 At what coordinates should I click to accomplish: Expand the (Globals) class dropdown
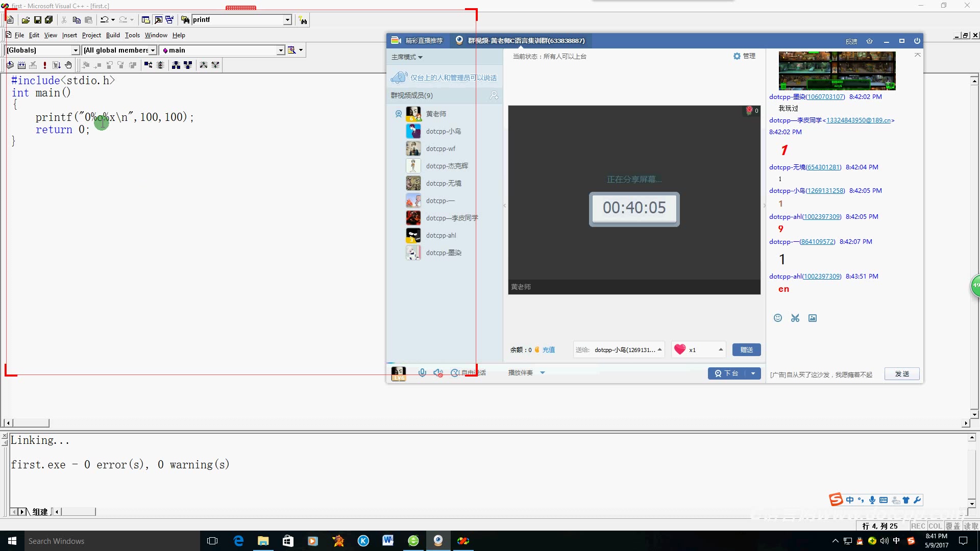click(x=76, y=50)
